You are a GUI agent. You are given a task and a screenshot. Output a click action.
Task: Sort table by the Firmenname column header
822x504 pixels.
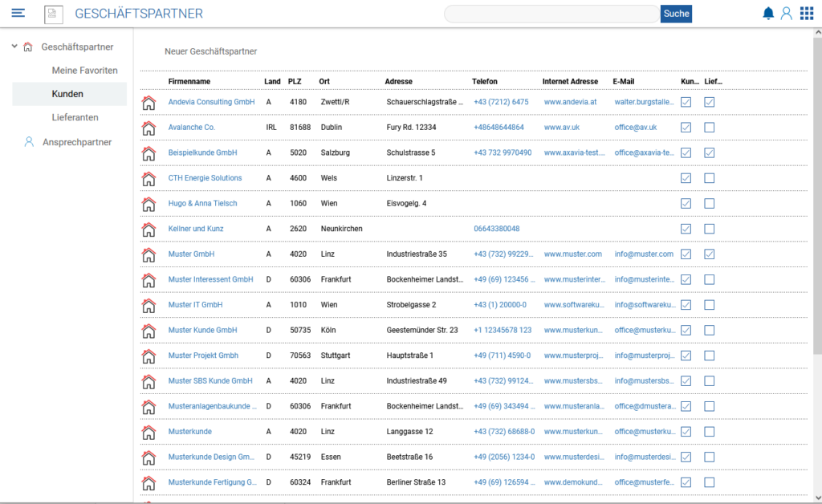click(x=189, y=81)
